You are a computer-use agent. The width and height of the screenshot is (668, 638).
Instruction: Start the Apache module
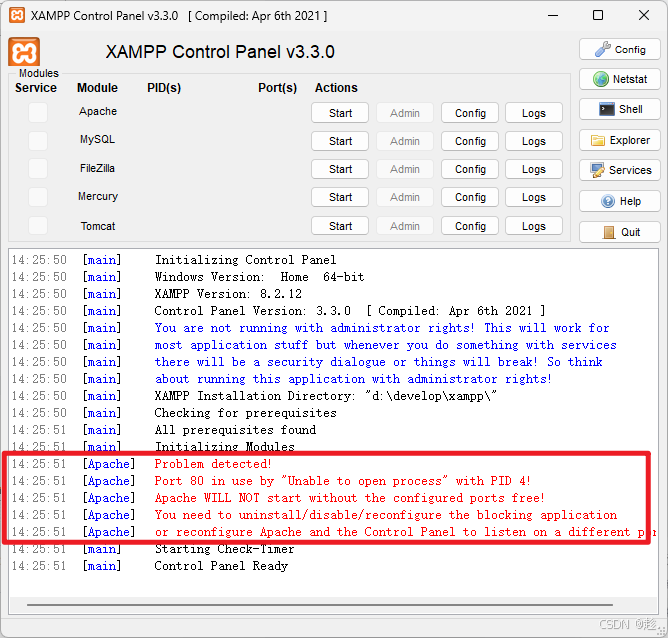[340, 113]
